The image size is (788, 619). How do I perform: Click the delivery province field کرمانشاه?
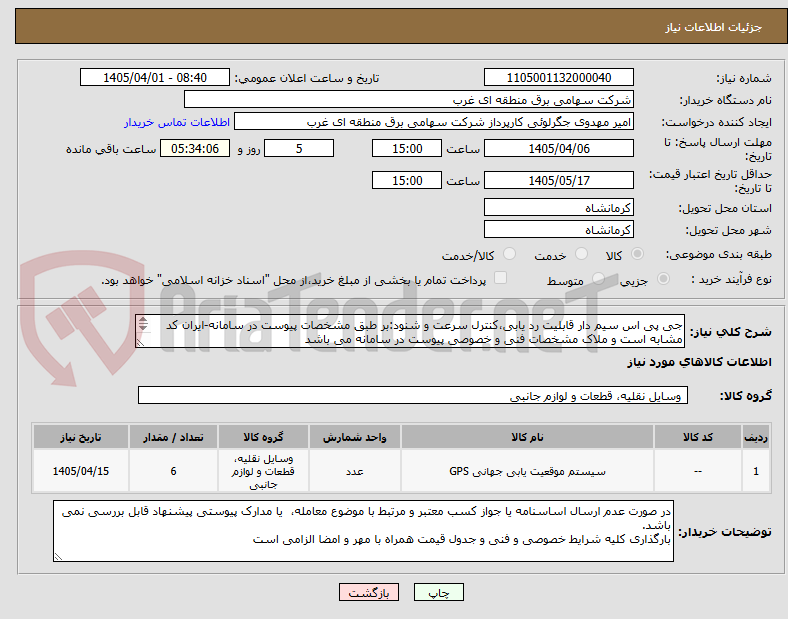559,207
